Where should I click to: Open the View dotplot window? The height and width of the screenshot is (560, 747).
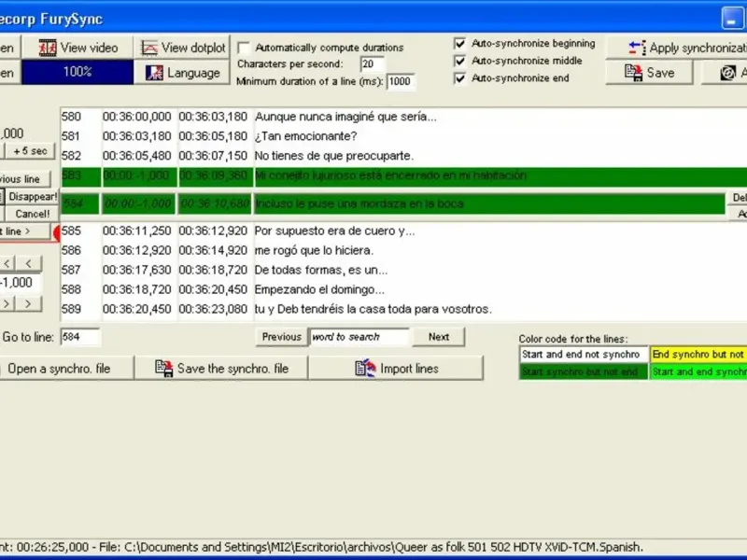(x=182, y=48)
